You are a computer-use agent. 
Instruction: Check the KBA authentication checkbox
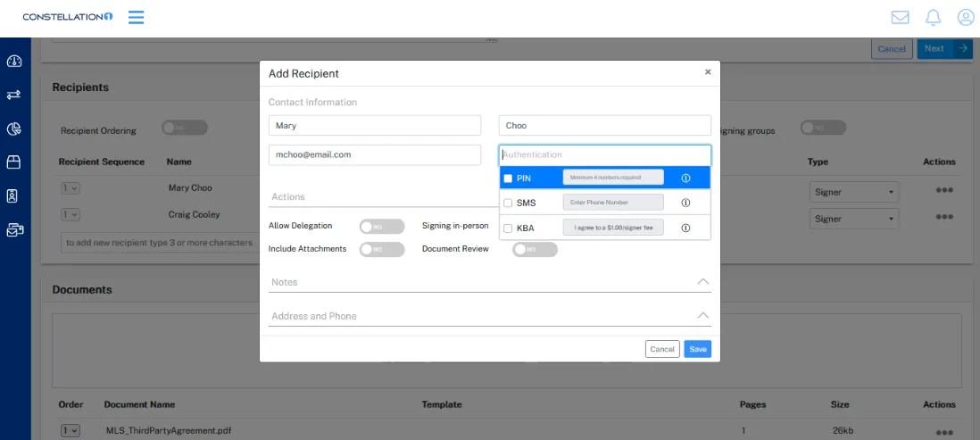tap(508, 228)
